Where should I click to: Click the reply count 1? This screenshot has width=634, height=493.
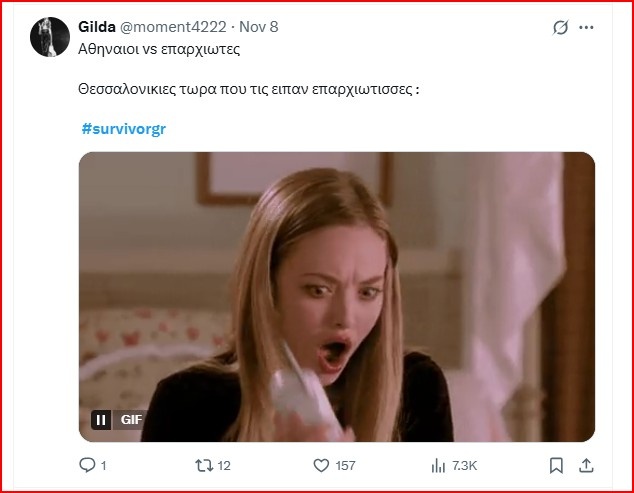click(104, 466)
